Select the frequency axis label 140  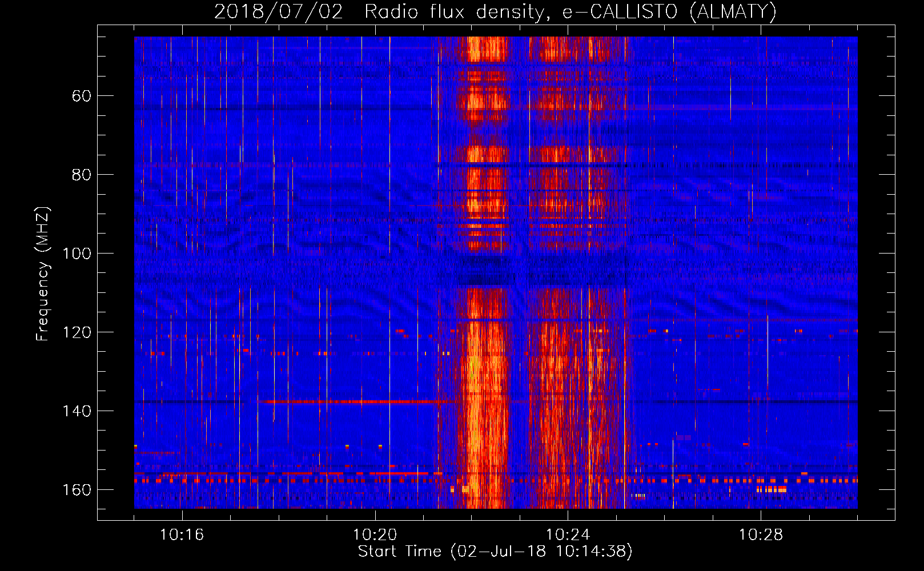tap(77, 411)
